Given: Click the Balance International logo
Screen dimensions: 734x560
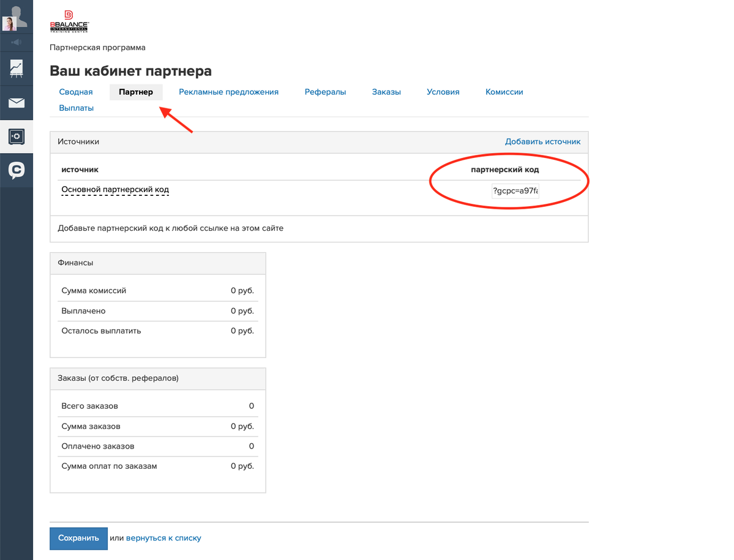Looking at the screenshot, I should coord(69,21).
